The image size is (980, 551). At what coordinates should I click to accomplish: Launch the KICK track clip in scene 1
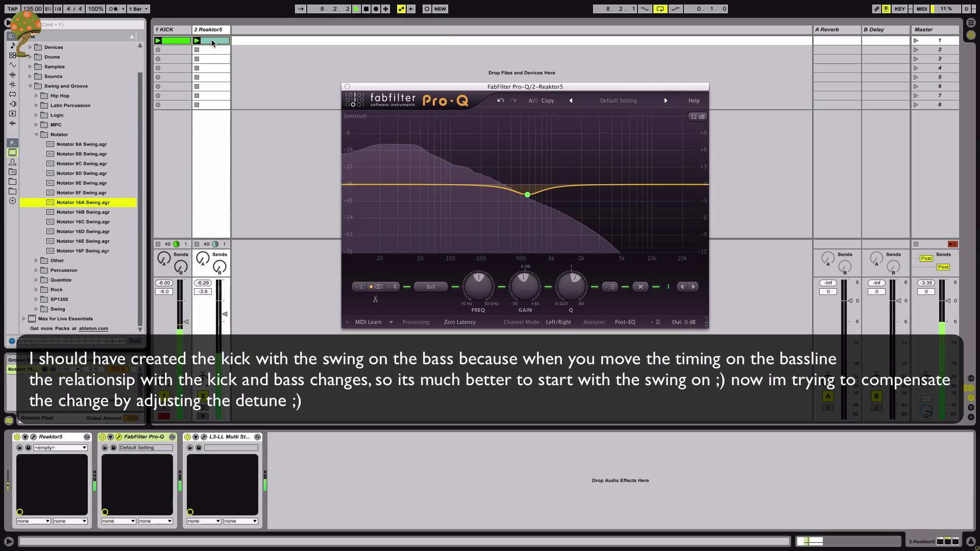point(158,40)
